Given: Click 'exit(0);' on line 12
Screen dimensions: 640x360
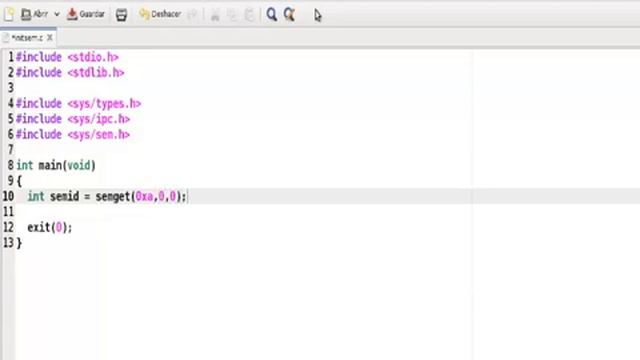Looking at the screenshot, I should click(50, 227).
